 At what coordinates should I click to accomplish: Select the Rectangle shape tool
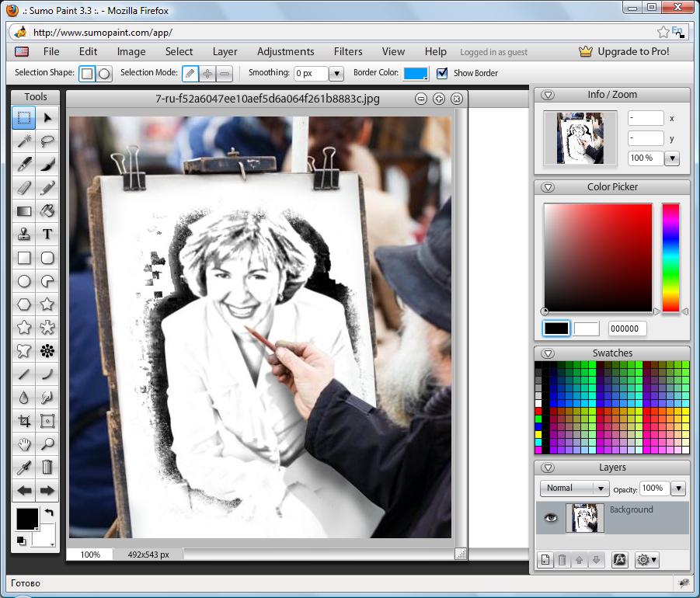(23, 258)
